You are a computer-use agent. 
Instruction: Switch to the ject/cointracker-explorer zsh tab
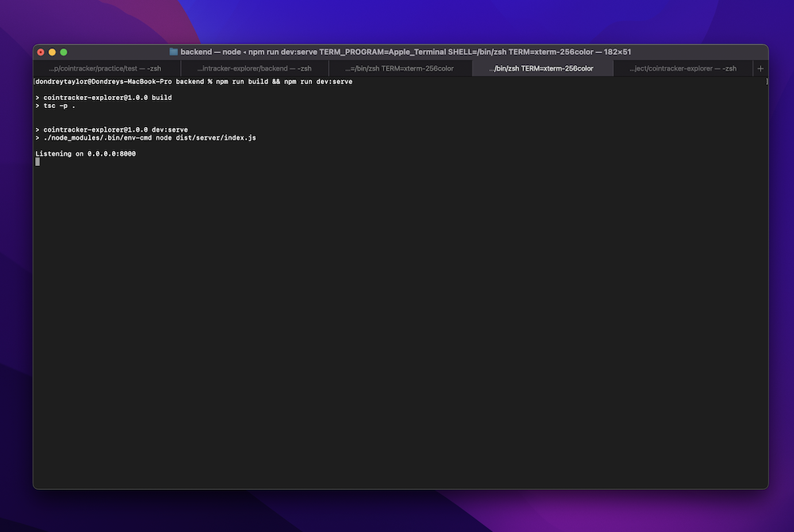click(683, 68)
